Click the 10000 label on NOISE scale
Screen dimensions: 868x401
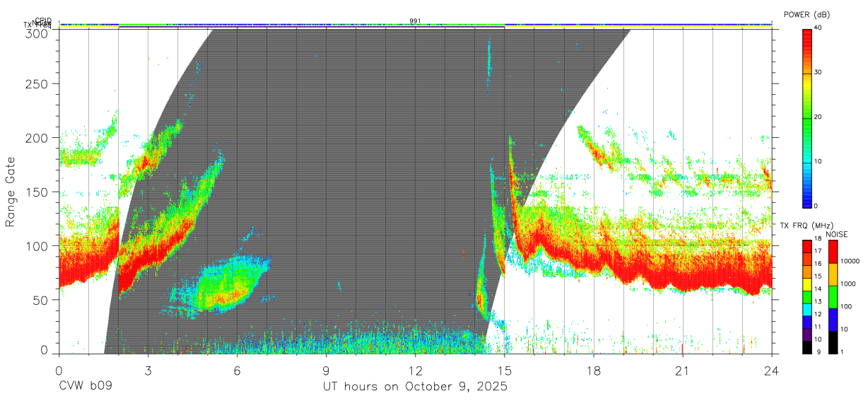click(850, 262)
